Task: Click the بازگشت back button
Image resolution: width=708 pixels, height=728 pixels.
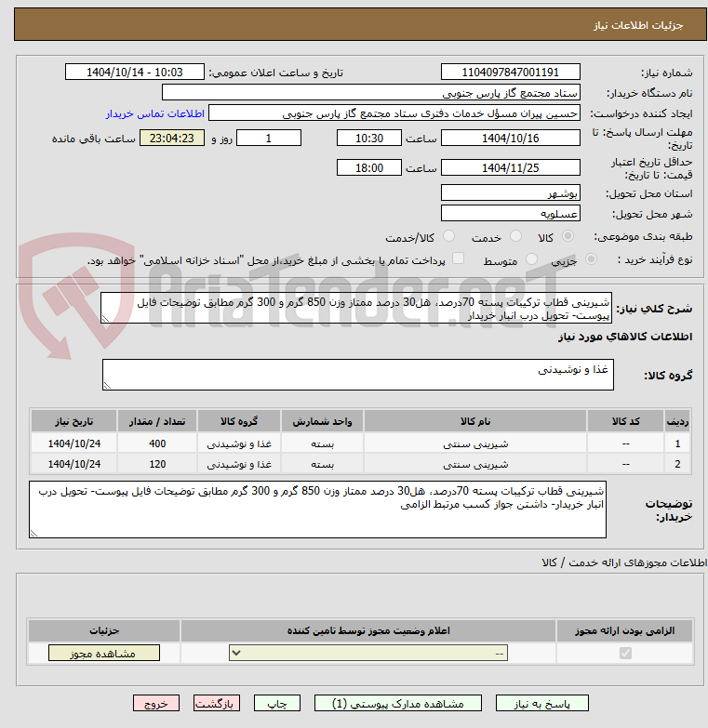Action: [x=217, y=703]
